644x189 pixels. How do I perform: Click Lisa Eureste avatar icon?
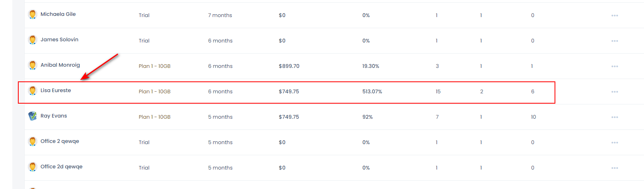click(33, 91)
